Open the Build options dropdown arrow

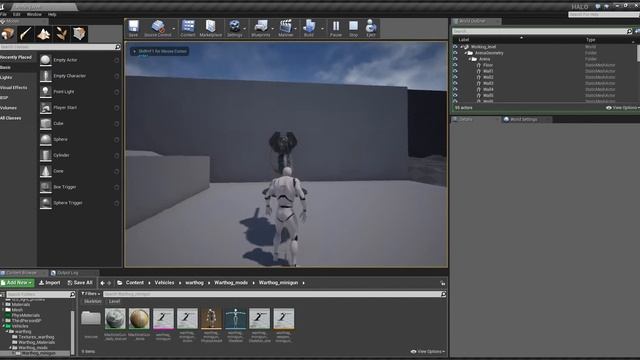tap(322, 29)
